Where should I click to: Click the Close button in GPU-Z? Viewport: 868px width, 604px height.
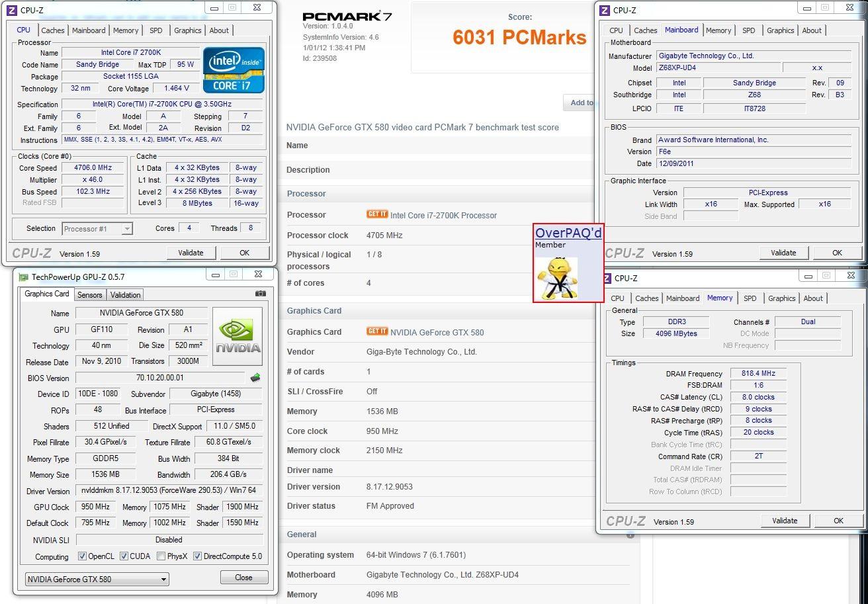pos(243,578)
